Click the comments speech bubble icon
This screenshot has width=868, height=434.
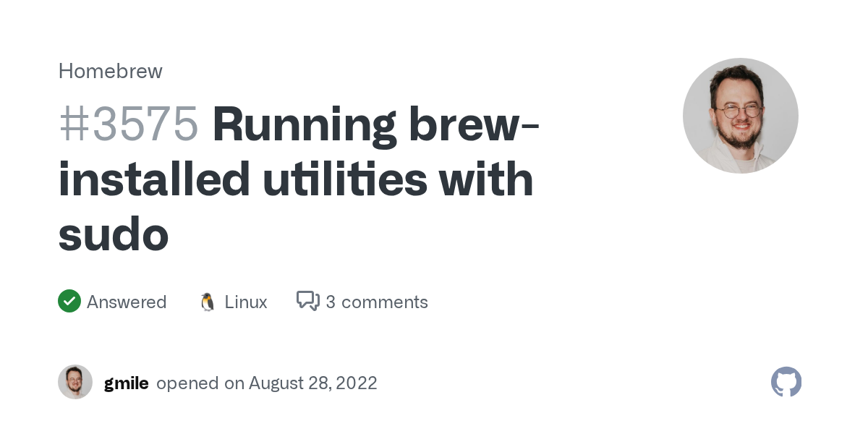[308, 301]
